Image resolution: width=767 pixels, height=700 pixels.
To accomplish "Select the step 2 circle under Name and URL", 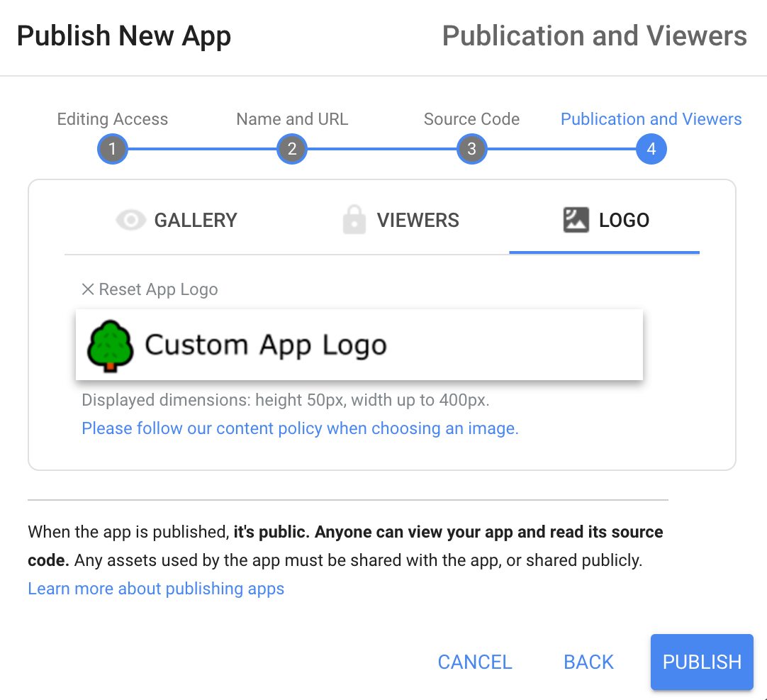I will (x=292, y=149).
